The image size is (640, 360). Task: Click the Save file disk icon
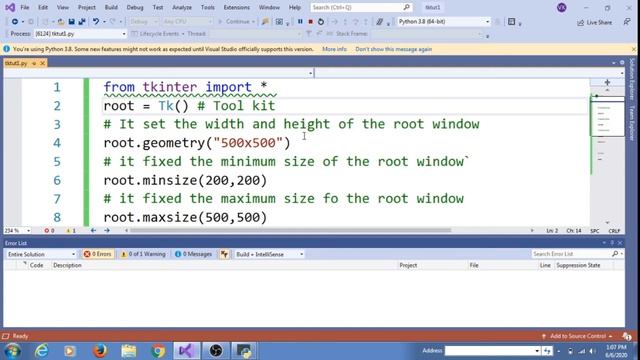[x=71, y=22]
